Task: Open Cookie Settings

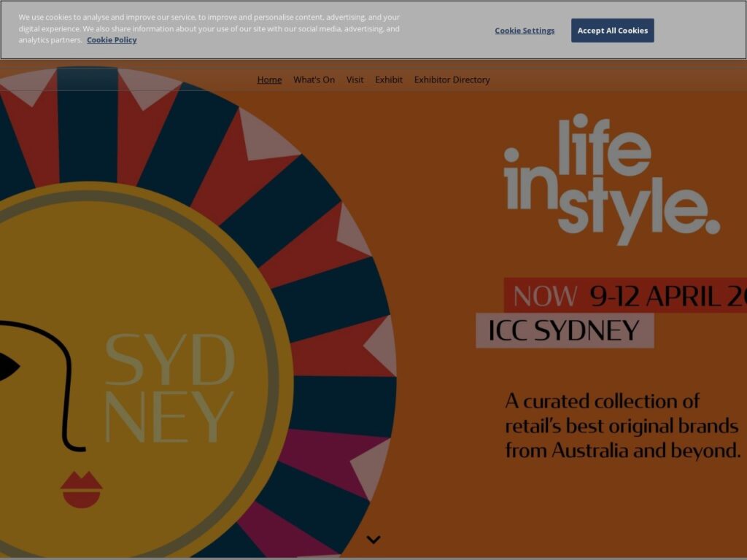Action: tap(525, 31)
